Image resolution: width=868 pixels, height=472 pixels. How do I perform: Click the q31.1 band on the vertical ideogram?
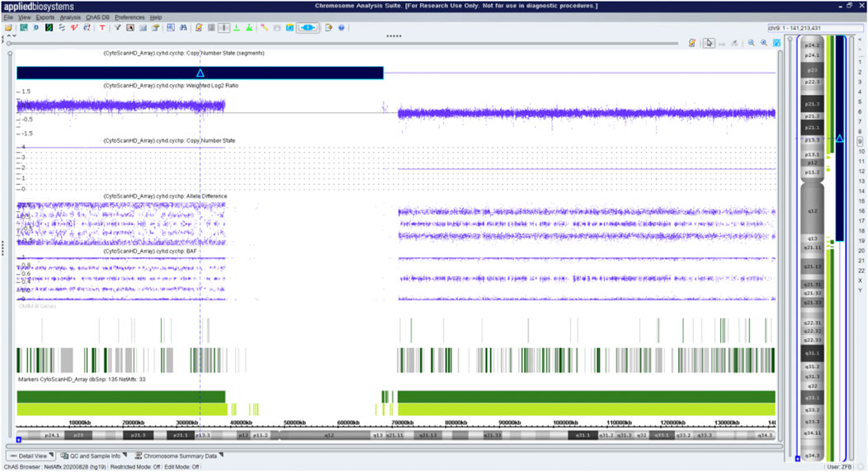[x=812, y=353]
